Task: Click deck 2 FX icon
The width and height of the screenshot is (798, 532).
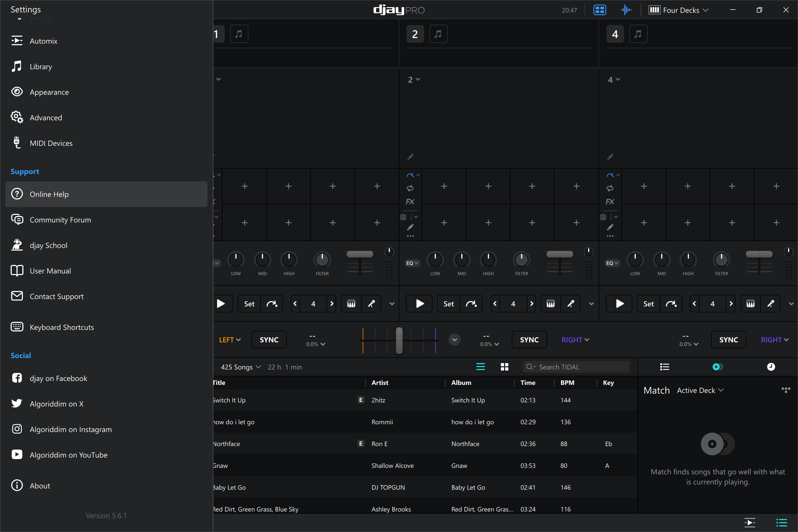Action: (x=410, y=202)
